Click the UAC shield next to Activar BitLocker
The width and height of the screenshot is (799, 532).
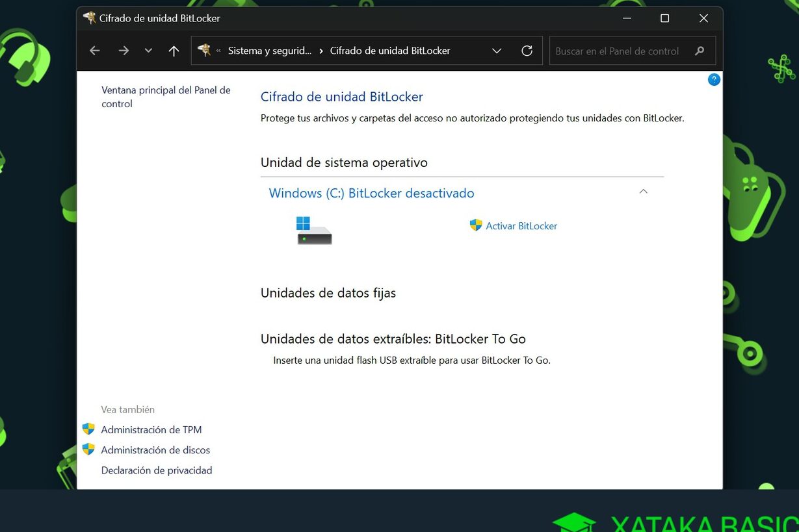(x=475, y=225)
